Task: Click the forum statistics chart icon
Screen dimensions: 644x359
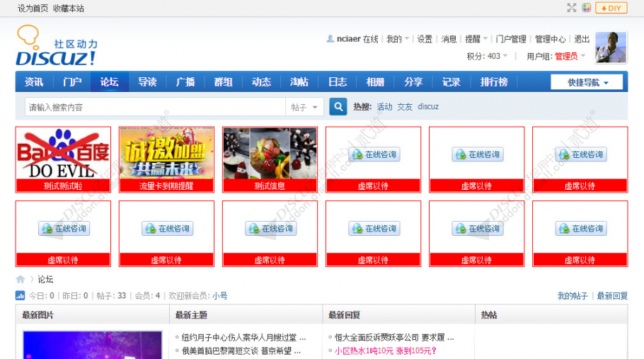Action: pyautogui.click(x=20, y=295)
